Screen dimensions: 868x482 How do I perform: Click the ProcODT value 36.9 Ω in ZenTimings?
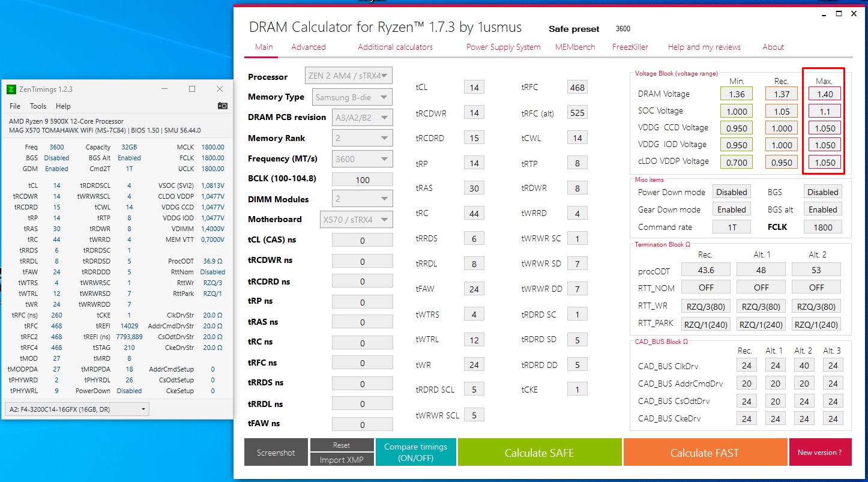pos(213,261)
